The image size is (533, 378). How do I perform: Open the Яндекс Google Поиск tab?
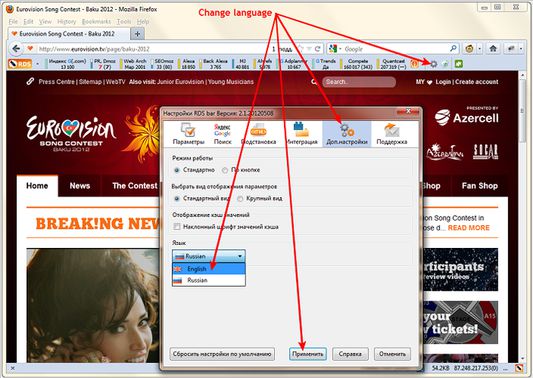(222, 134)
